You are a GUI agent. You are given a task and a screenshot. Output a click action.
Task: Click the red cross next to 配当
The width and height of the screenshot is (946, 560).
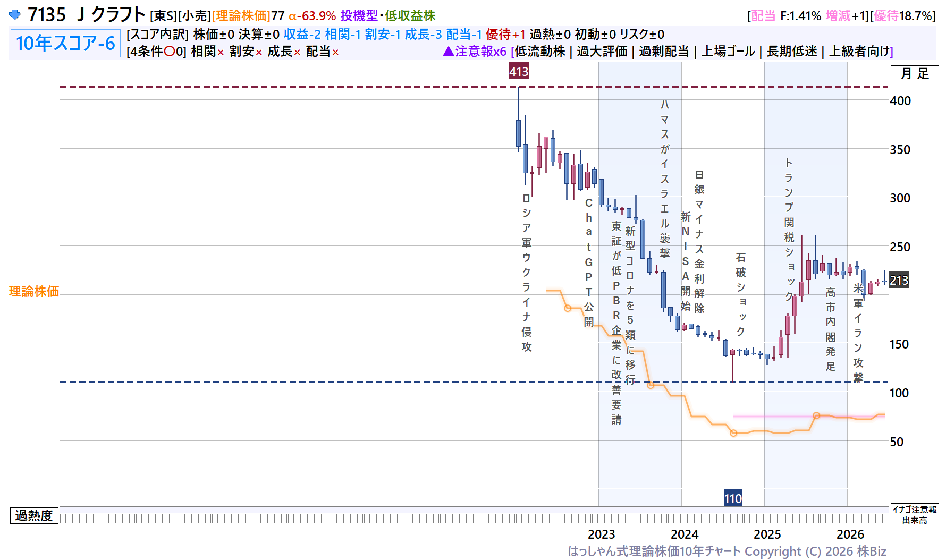pos(335,52)
